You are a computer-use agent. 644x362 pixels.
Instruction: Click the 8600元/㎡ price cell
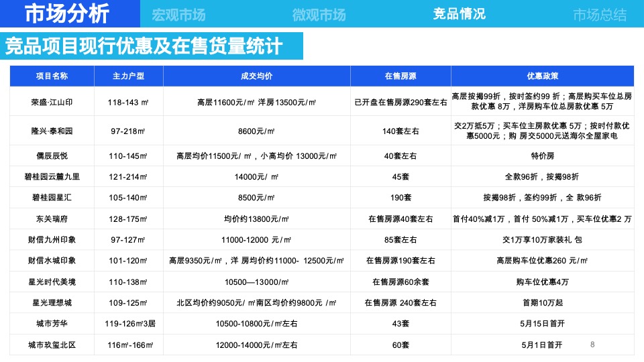click(x=256, y=131)
